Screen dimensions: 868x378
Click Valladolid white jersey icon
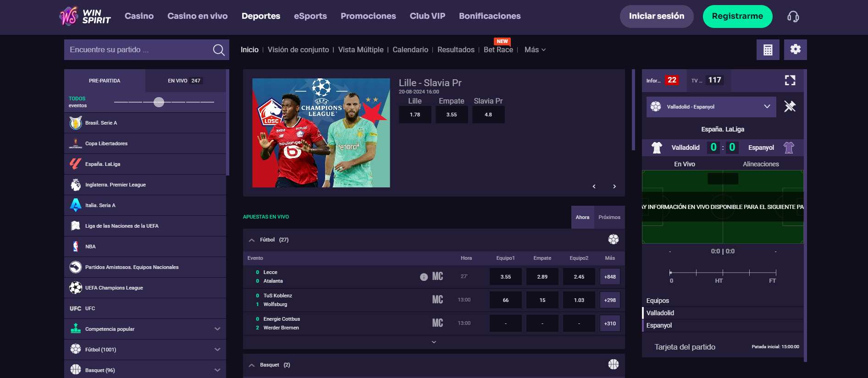coord(657,148)
